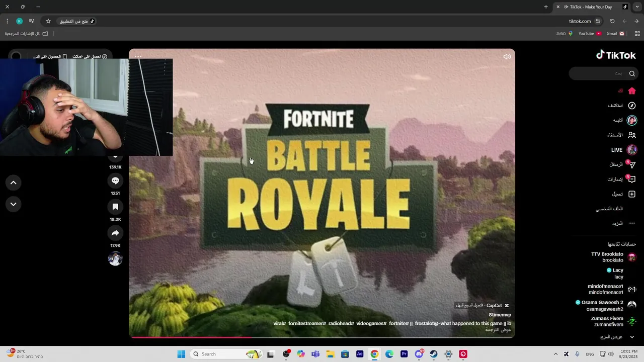Open the rotating sound disc of the video
Screen dimensions: 644x362
tap(115, 259)
